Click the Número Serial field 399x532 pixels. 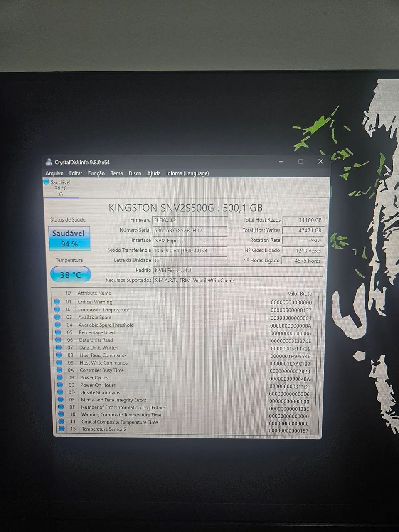pos(190,230)
